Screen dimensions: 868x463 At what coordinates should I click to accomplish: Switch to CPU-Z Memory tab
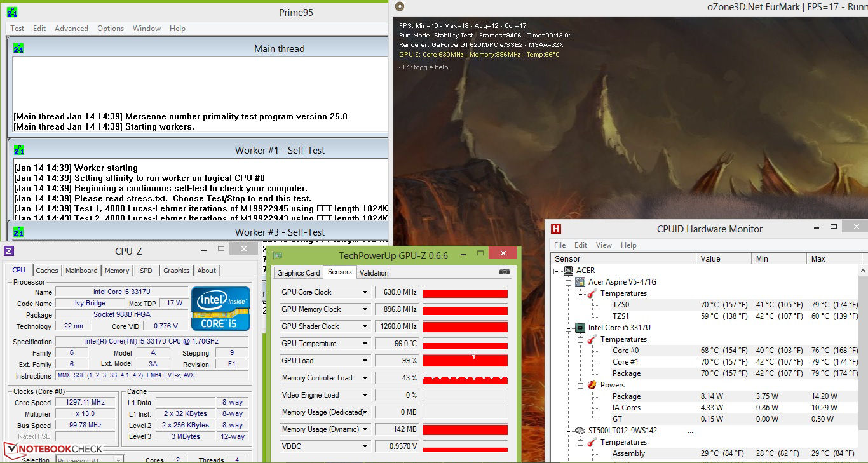click(x=117, y=271)
